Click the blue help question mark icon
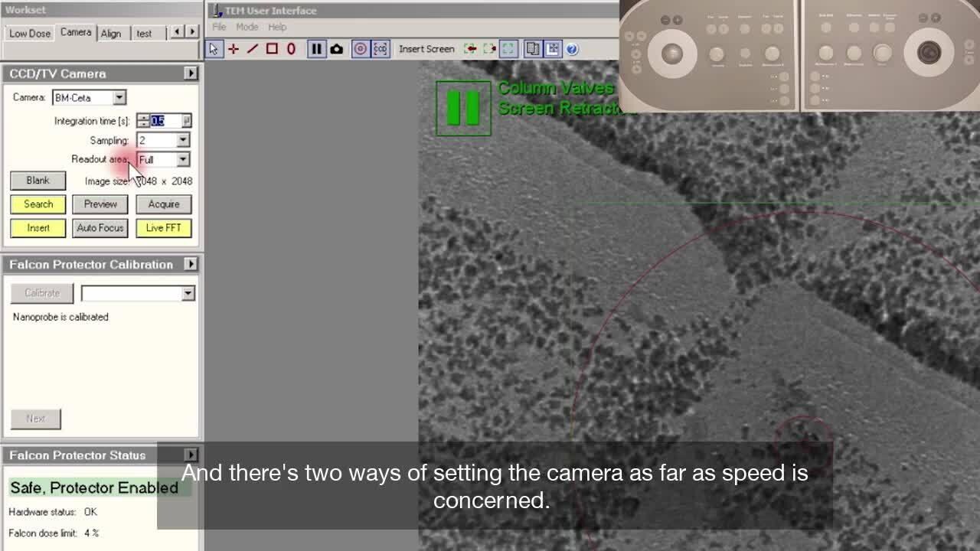Viewport: 980px width, 551px height. pos(572,49)
